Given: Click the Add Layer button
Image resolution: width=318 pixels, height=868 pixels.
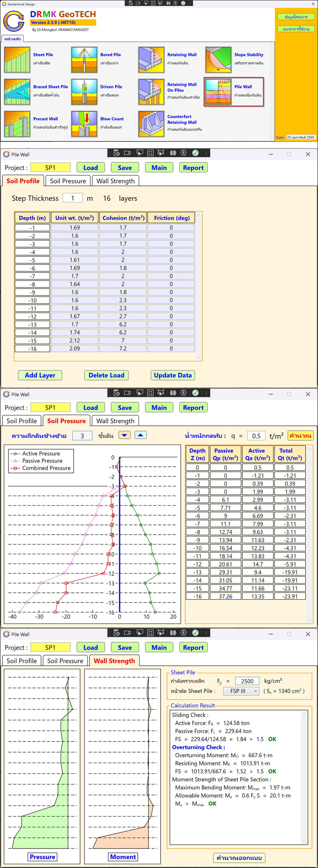Looking at the screenshot, I should pyautogui.click(x=40, y=375).
